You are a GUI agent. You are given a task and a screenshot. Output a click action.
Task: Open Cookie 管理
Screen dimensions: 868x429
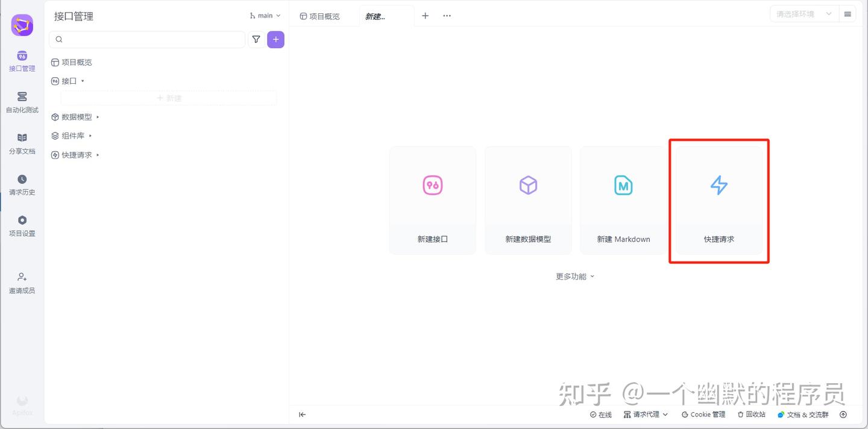(703, 415)
